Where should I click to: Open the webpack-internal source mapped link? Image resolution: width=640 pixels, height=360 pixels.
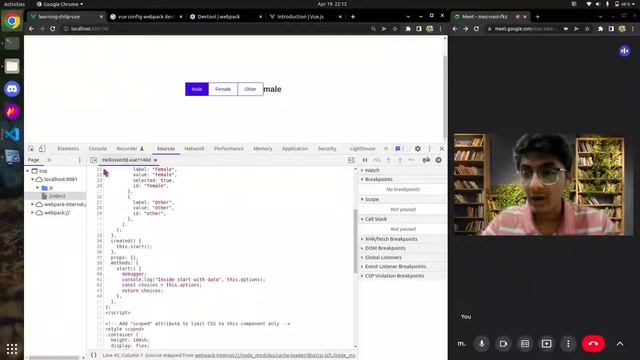[275, 356]
